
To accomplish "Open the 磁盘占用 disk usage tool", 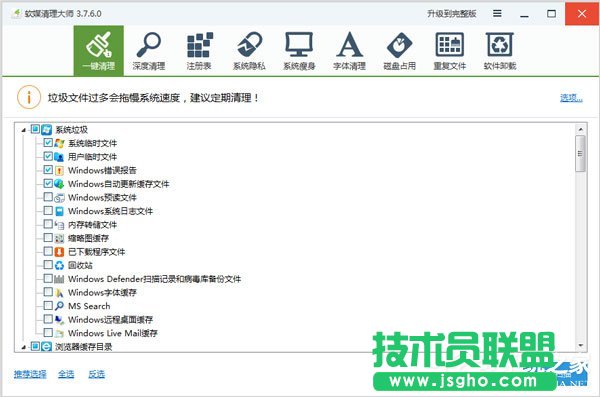I will [x=399, y=51].
